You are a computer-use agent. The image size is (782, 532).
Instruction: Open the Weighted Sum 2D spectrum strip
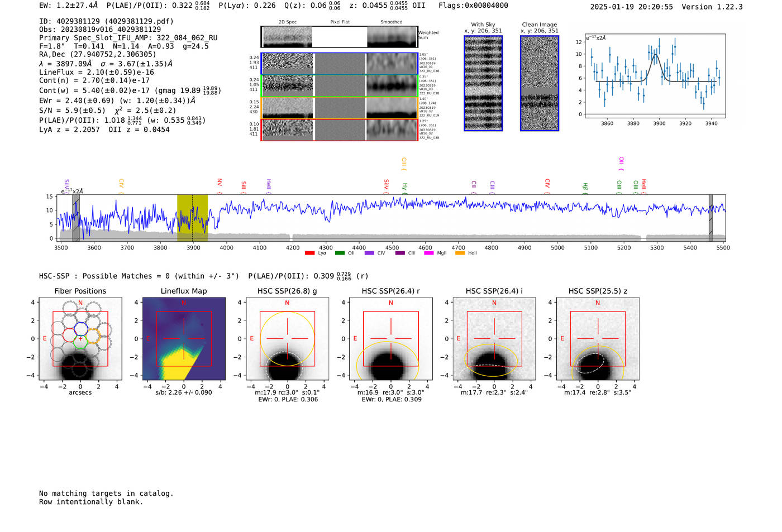click(339, 37)
